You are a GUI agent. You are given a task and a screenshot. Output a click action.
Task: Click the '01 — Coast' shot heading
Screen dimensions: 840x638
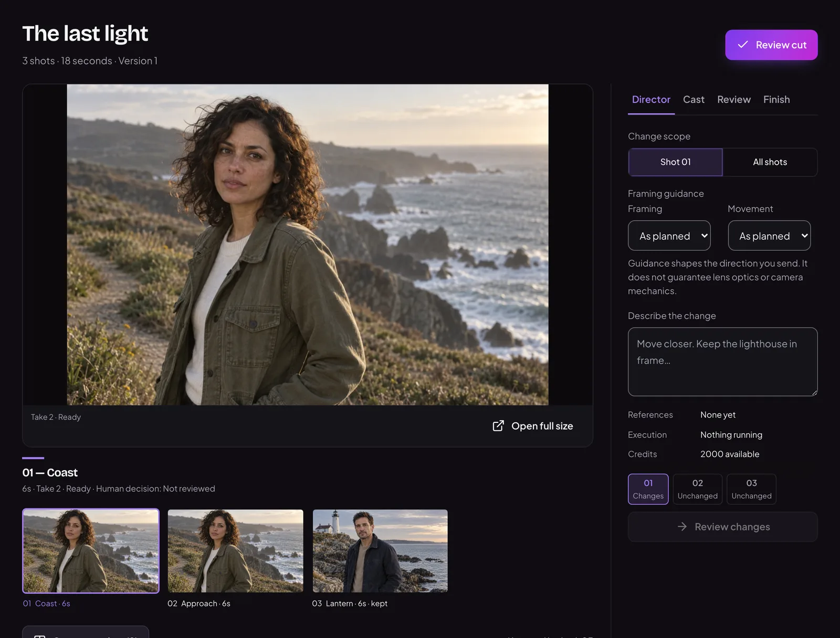coord(50,473)
